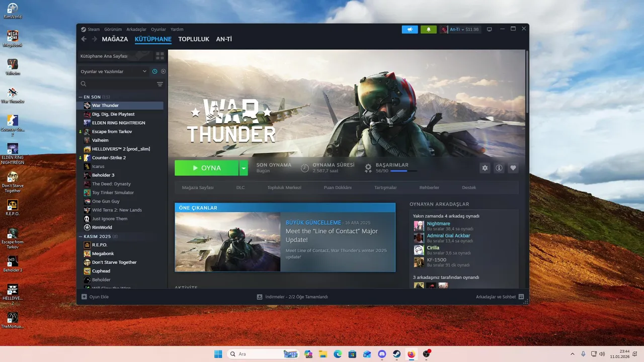The width and height of the screenshot is (644, 362).
Task: Open the Arkadaşlar menu
Action: click(x=136, y=29)
